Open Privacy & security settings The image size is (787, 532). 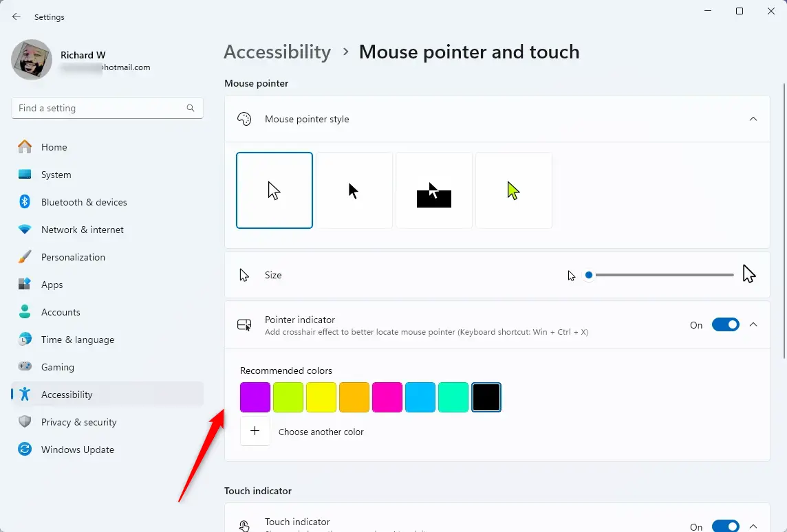click(107, 422)
